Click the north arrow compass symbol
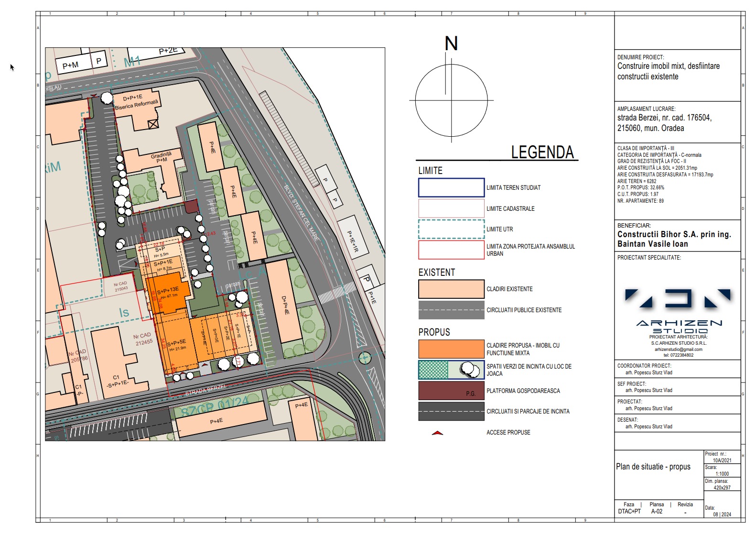This screenshot has height=534, width=756. click(x=451, y=100)
